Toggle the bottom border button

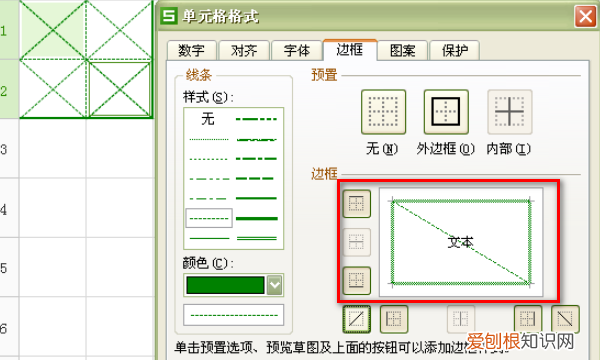point(356,280)
